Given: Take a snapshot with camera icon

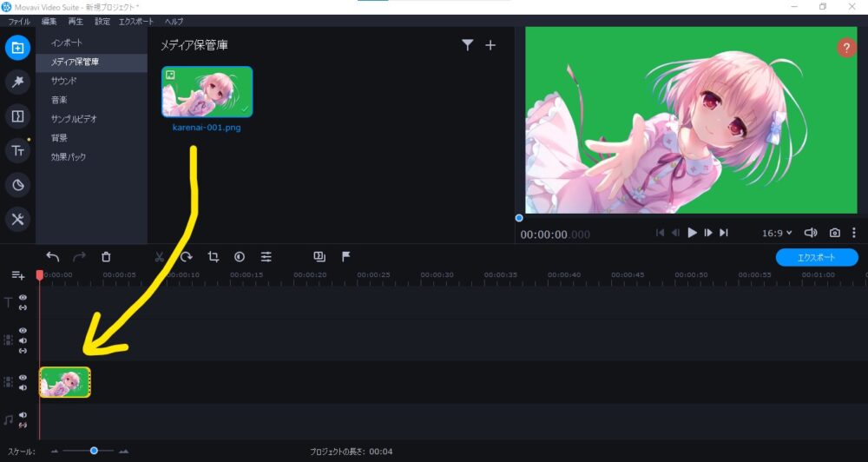Looking at the screenshot, I should coord(835,233).
